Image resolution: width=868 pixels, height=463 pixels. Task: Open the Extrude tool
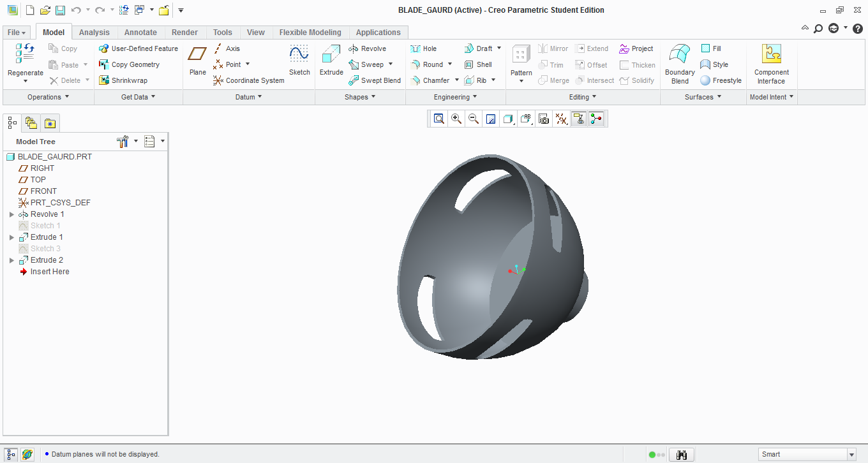[331, 61]
